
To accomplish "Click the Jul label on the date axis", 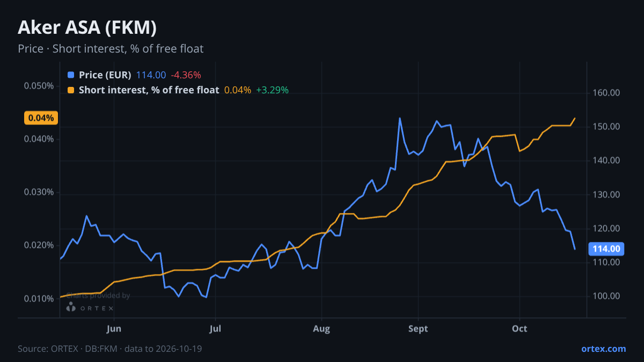I will pyautogui.click(x=215, y=329).
